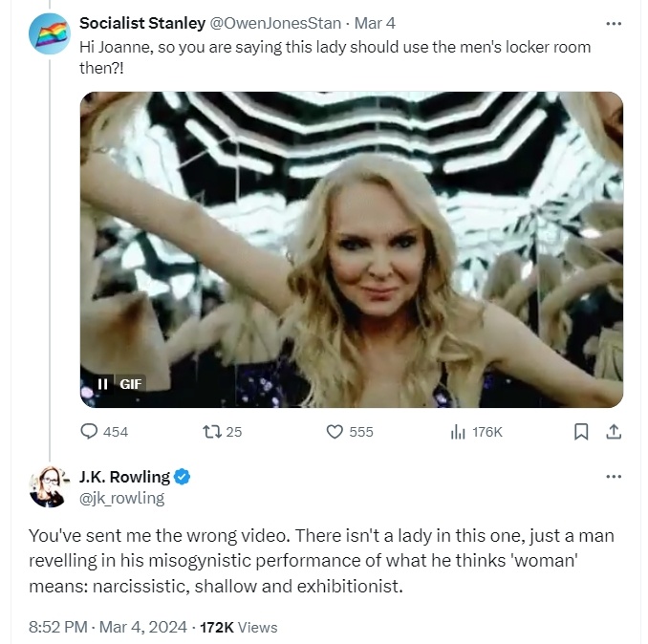Bookmark Socialist Stanley's tweet
This screenshot has height=644, width=648.
(580, 432)
